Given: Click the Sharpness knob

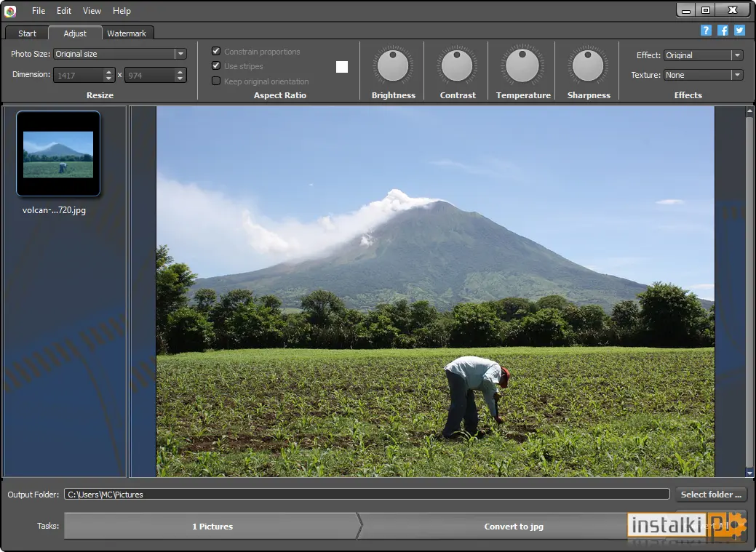Looking at the screenshot, I should [x=588, y=66].
